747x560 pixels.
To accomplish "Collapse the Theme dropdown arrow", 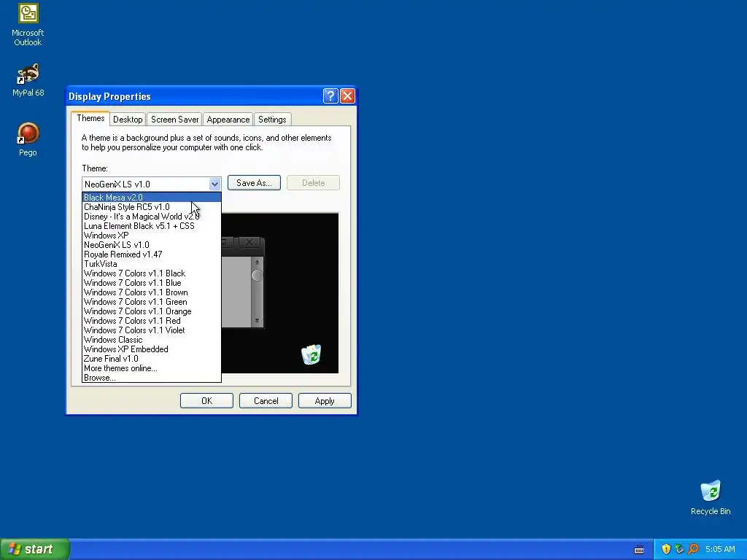I will click(214, 184).
